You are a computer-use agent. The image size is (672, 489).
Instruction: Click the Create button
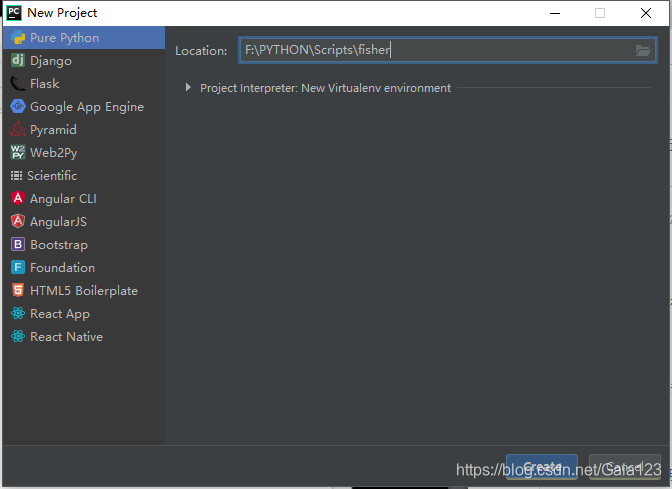click(x=542, y=466)
